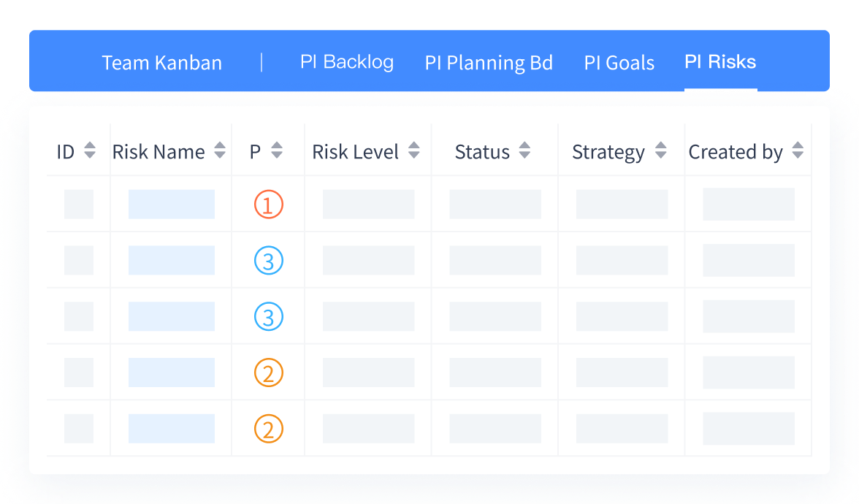Image resolution: width=859 pixels, height=504 pixels.
Task: Click Strategy column sort arrows
Action: pyautogui.click(x=661, y=151)
